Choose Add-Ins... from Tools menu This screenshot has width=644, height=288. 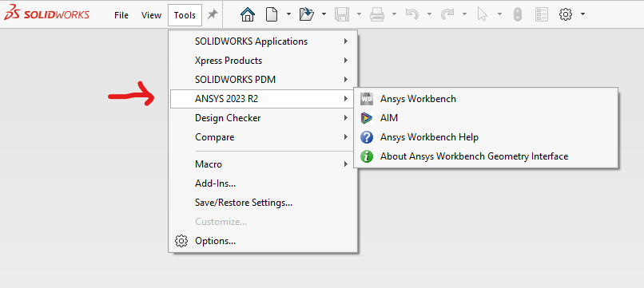pyautogui.click(x=263, y=183)
